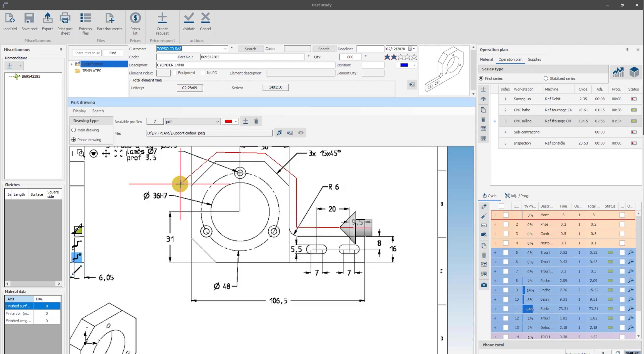Click the image icon beside part preview
The width and height of the screenshot is (644, 354).
pyautogui.click(x=412, y=85)
